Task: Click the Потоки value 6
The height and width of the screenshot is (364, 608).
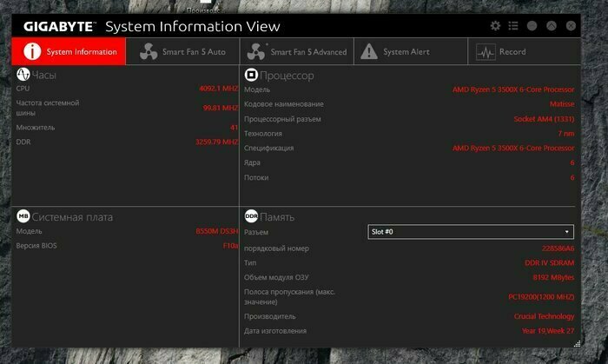Action: click(x=572, y=177)
